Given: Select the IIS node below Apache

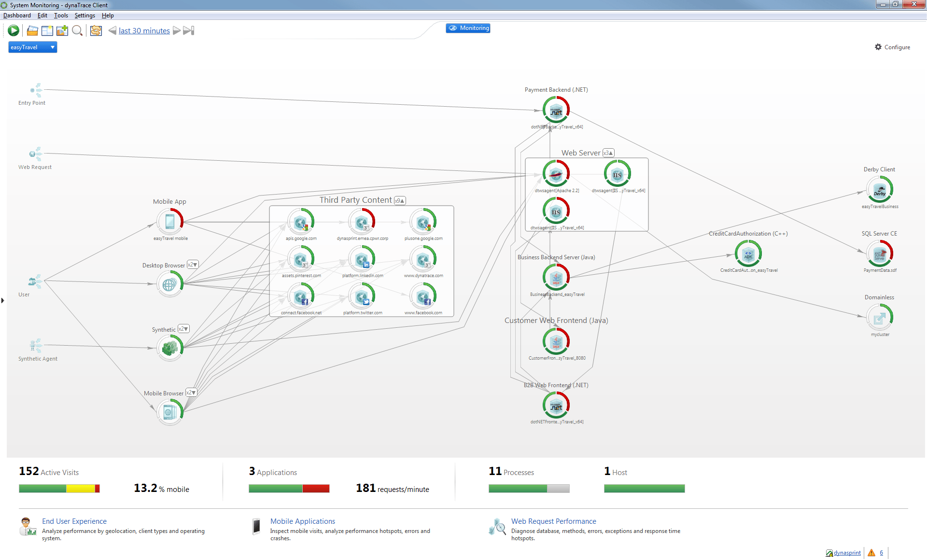Looking at the screenshot, I should pyautogui.click(x=556, y=211).
